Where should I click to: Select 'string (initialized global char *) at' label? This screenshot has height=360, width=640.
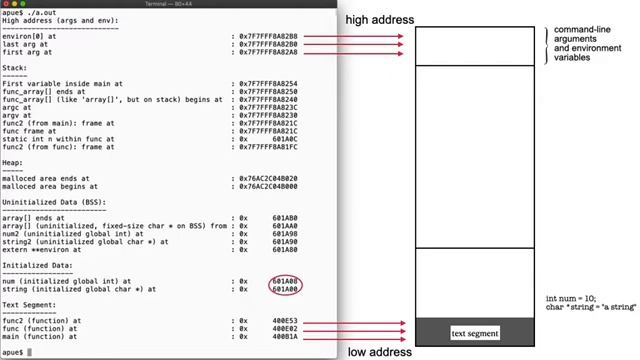click(x=79, y=289)
